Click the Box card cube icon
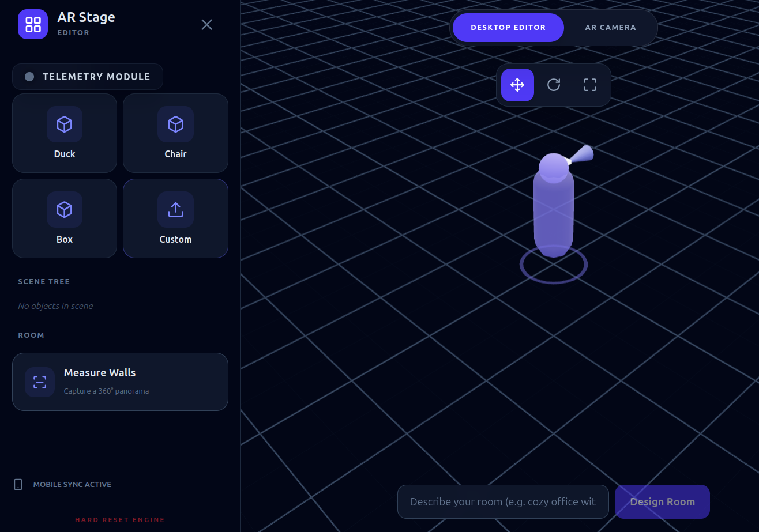759x532 pixels. (x=65, y=209)
